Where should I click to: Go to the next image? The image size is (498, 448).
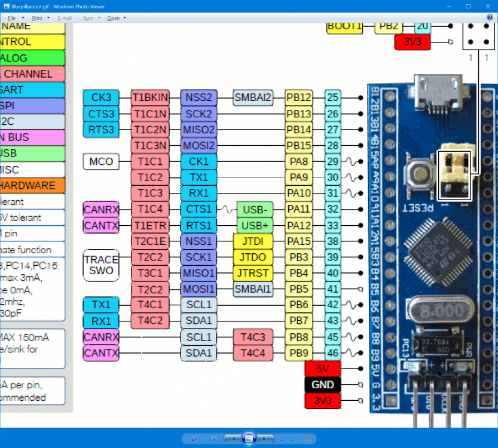point(265,439)
